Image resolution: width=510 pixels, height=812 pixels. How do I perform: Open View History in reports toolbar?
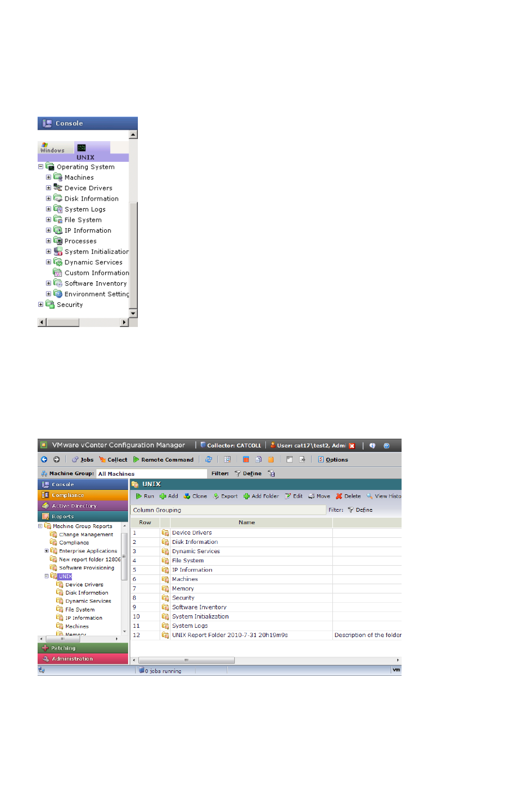[x=384, y=496]
